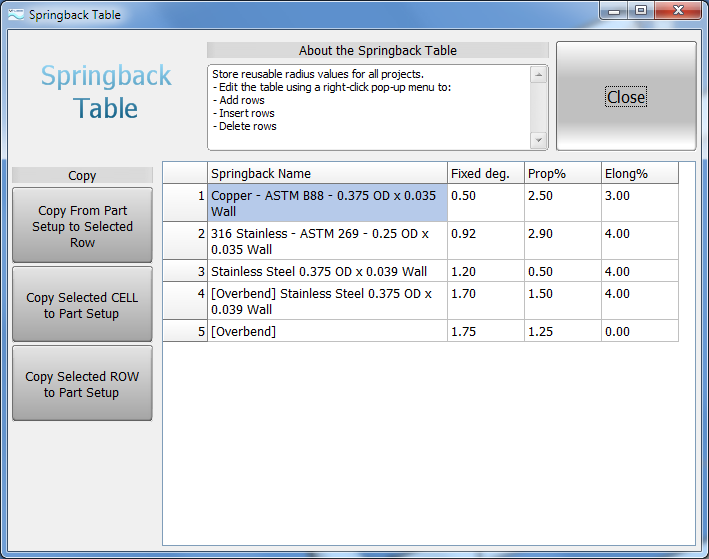Click the Elong% column header
709x559 pixels.
pyautogui.click(x=639, y=173)
